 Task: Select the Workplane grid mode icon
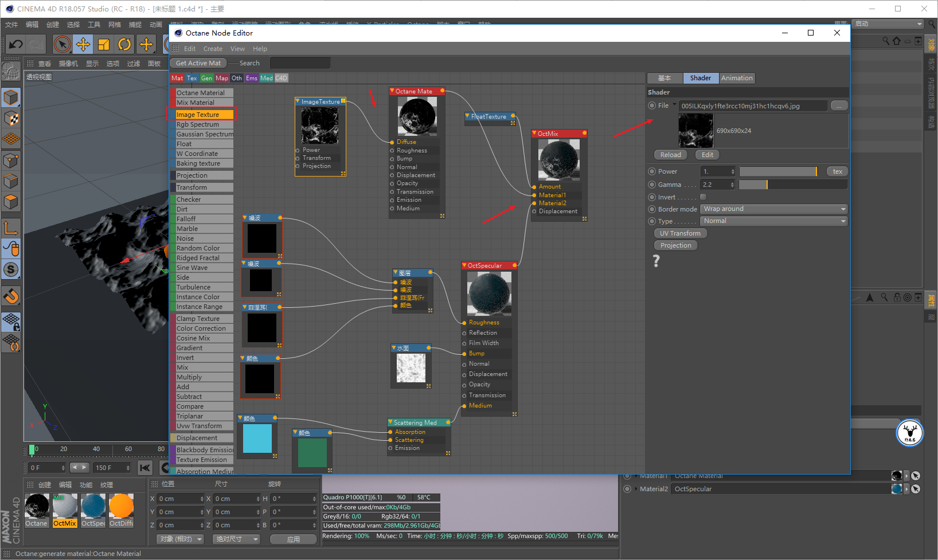[x=11, y=139]
